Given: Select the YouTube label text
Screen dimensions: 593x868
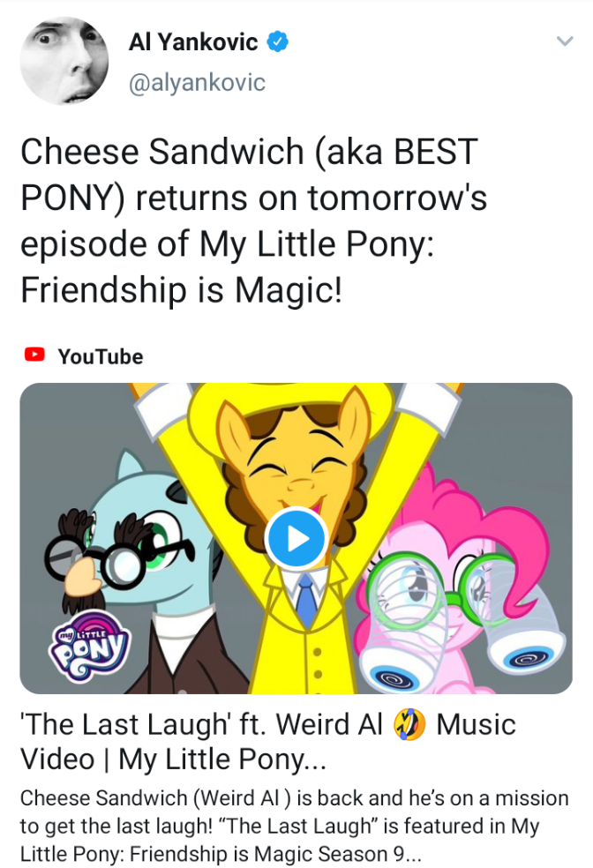Looking at the screenshot, I should (99, 356).
